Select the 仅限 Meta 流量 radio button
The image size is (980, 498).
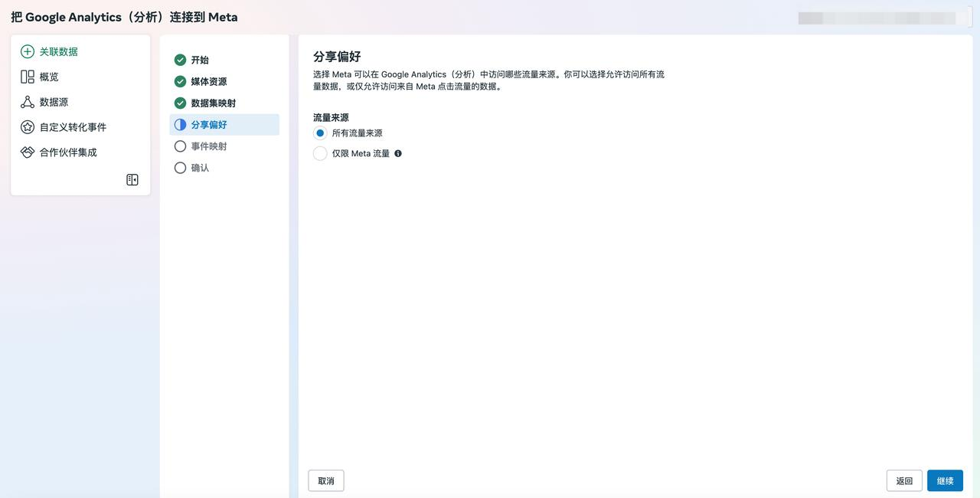tap(320, 154)
